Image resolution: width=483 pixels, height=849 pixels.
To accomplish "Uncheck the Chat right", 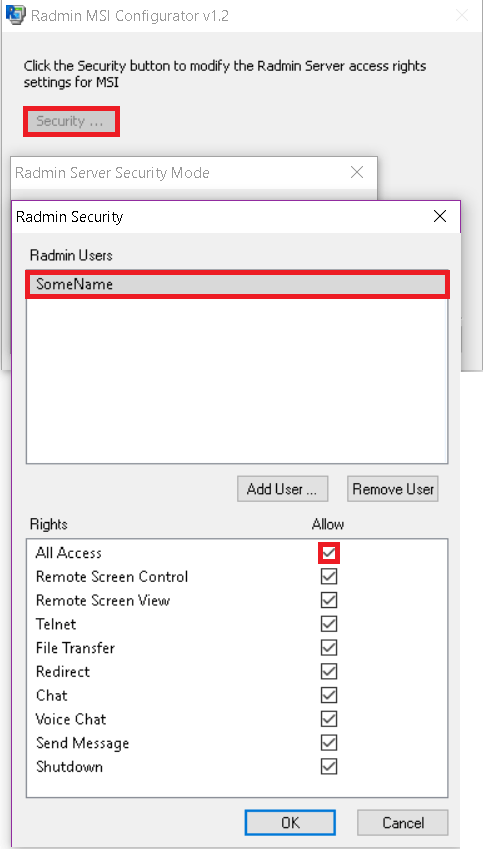I will 329,695.
